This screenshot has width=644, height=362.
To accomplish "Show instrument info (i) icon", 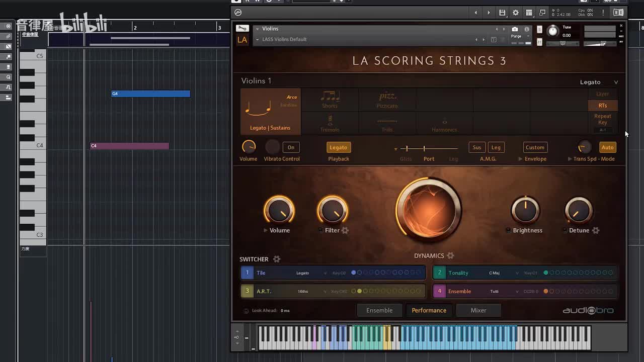I will (x=527, y=29).
